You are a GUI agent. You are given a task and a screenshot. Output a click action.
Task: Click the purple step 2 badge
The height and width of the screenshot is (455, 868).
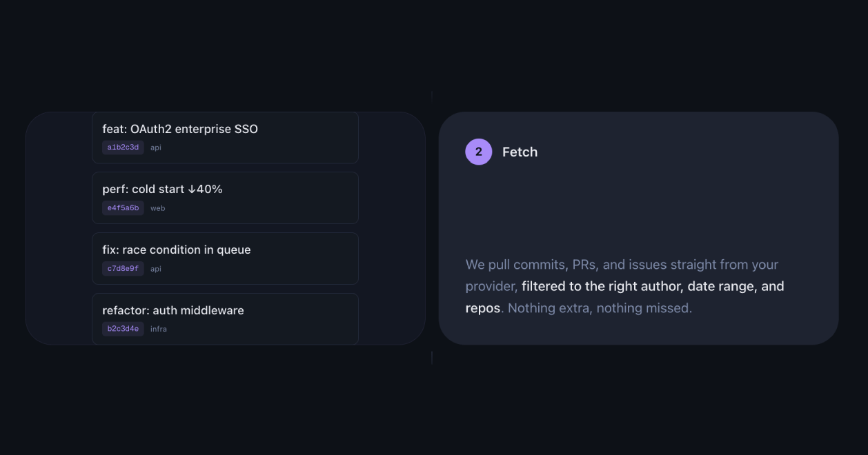478,152
